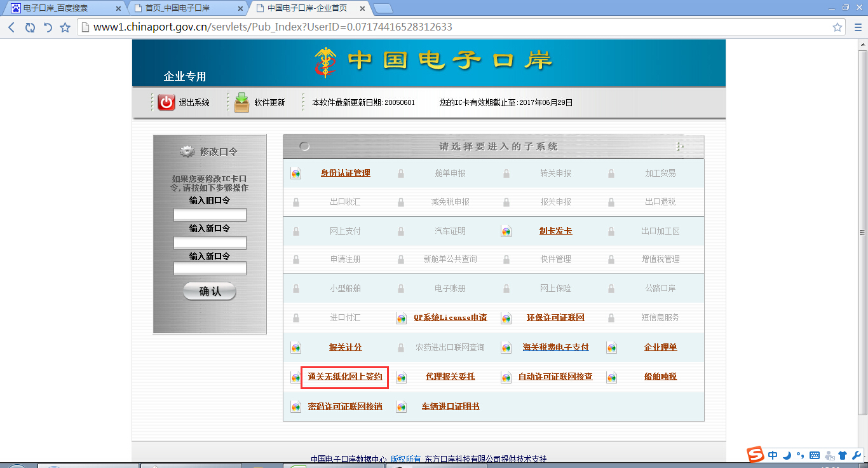
Task: Click the gray lock icon beside 网上支付
Action: 295,231
